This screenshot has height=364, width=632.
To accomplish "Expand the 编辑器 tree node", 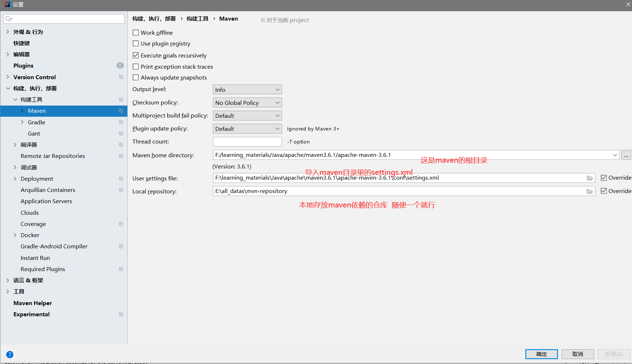I will (x=8, y=54).
